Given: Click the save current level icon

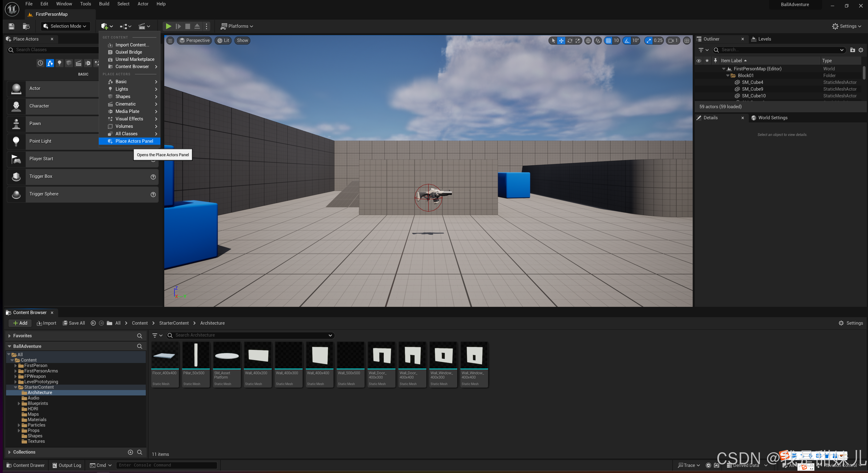Looking at the screenshot, I should [x=11, y=26].
